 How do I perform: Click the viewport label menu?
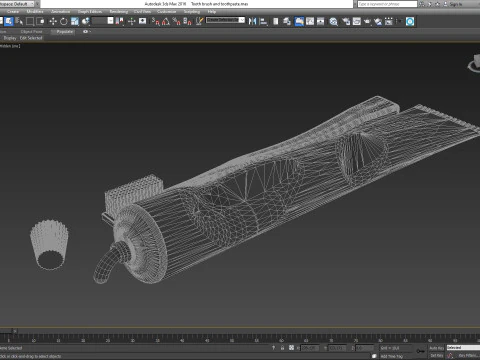click(10, 46)
